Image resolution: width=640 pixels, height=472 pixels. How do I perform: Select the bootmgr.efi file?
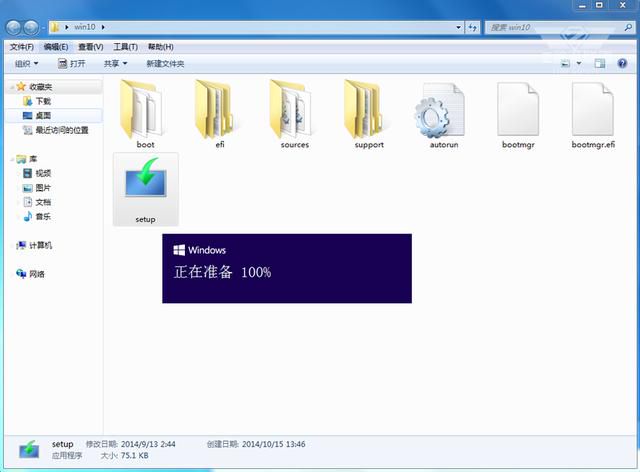pos(593,115)
